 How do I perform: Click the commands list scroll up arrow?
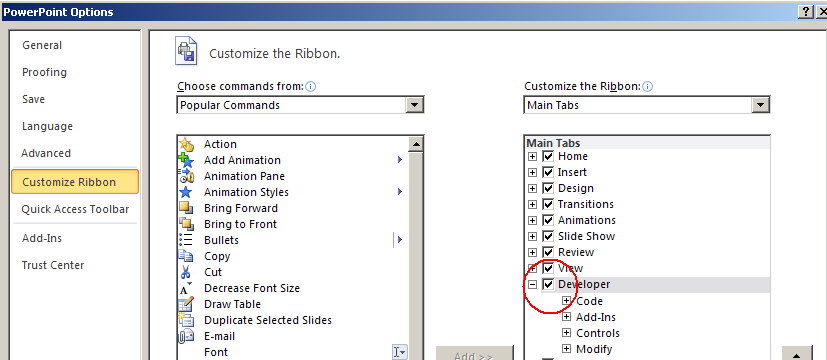[x=415, y=144]
